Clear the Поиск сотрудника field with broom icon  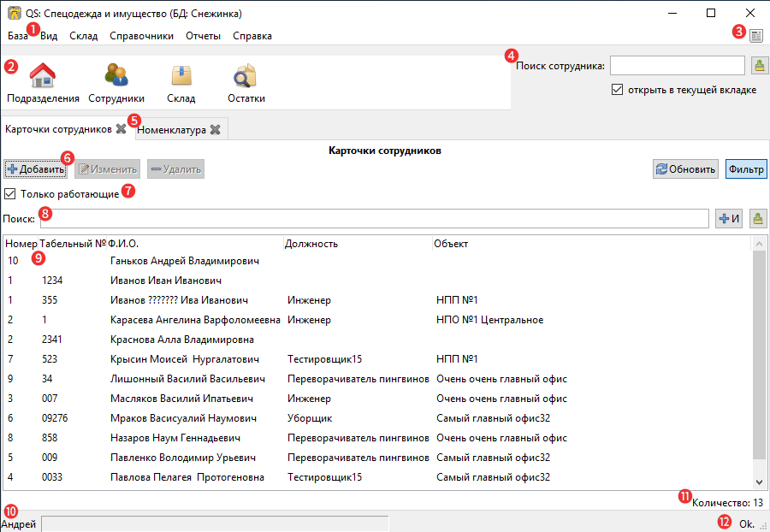coord(759,65)
